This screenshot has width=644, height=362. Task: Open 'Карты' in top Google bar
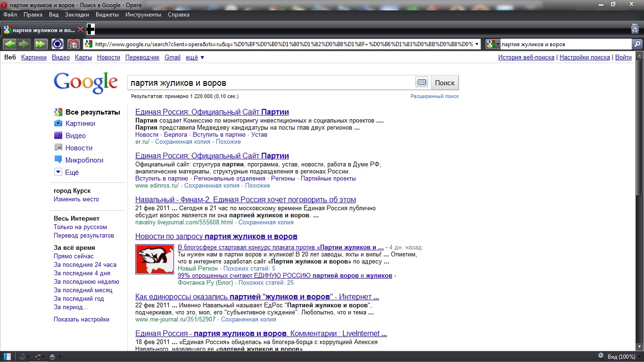point(83,58)
